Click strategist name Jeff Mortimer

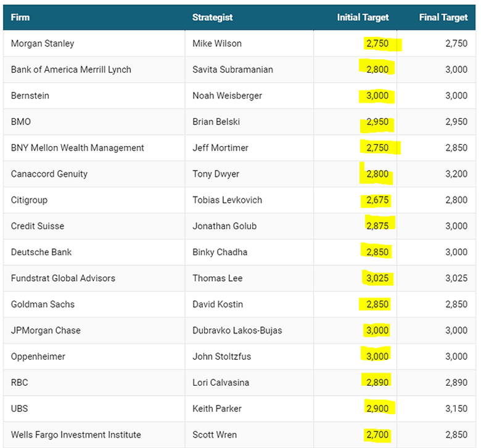coord(220,148)
